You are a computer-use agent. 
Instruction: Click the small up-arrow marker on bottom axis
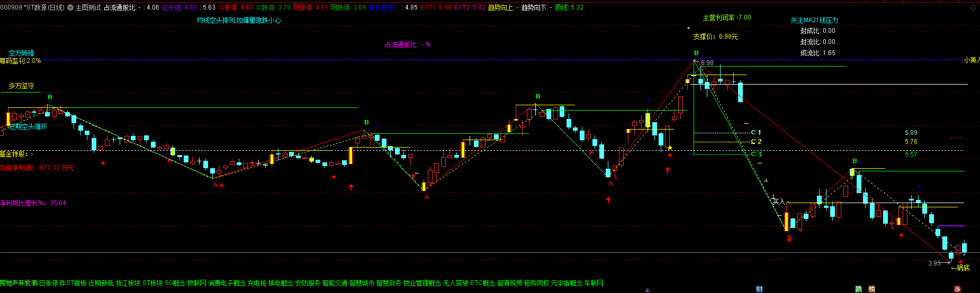(647, 290)
